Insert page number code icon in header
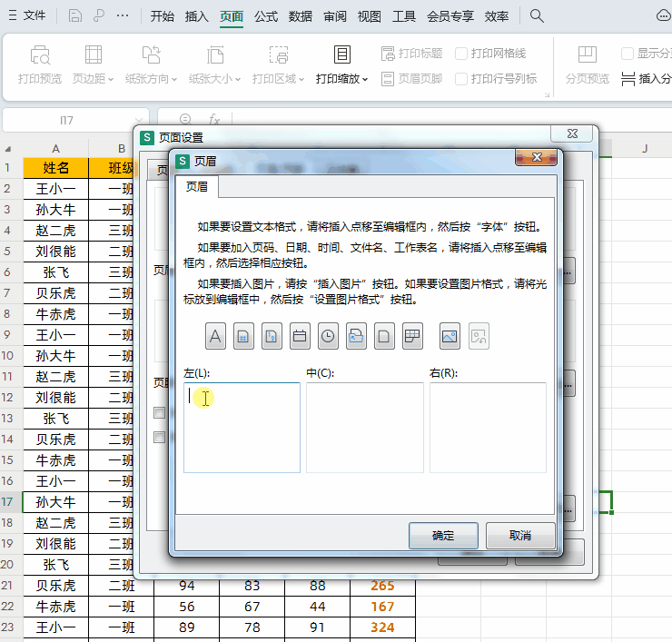672x642 pixels. pos(243,336)
